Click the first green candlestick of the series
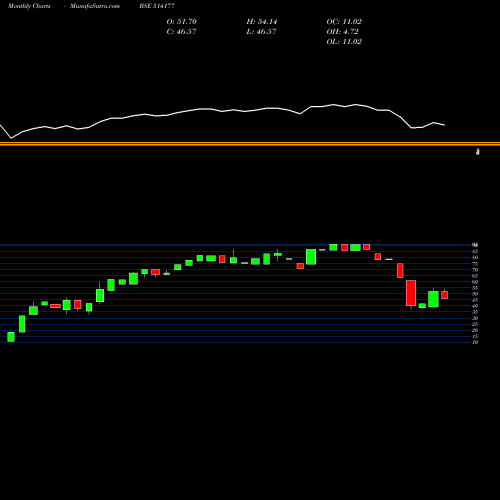 [11, 337]
